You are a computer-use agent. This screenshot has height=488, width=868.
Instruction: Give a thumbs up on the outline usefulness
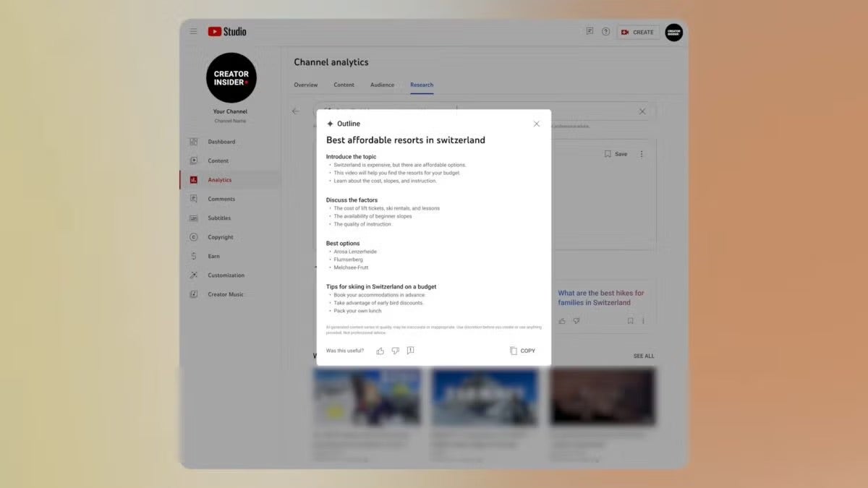point(380,351)
